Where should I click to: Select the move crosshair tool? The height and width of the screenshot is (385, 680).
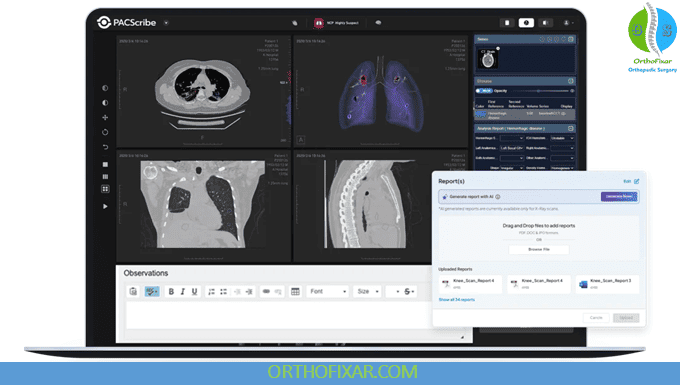[x=105, y=117]
